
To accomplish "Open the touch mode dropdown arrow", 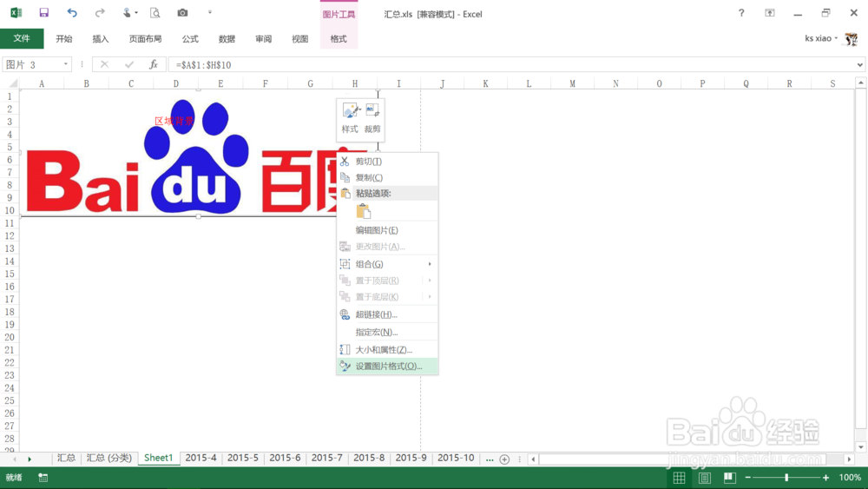I will pos(136,13).
